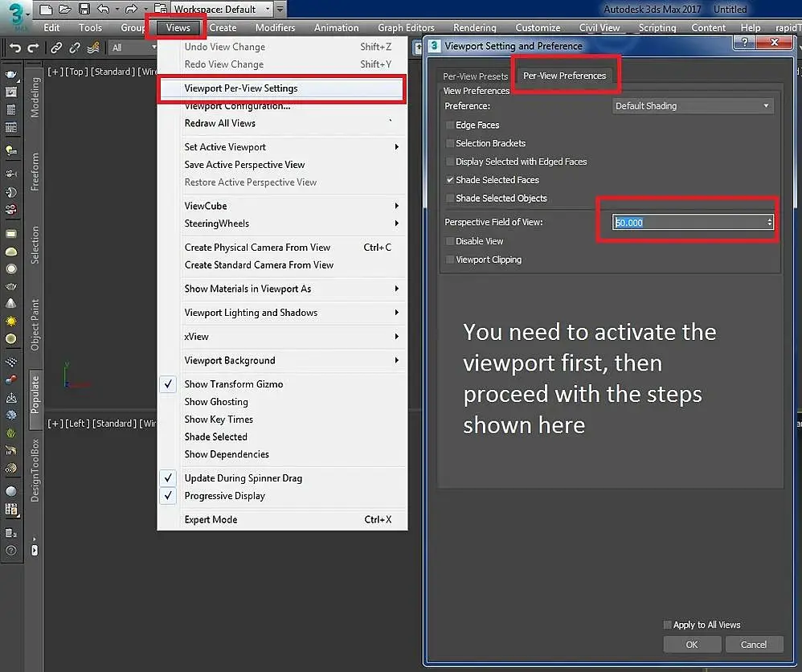This screenshot has width=802, height=672.
Task: Click the teapot render icon in the left toolbar
Action: (10, 75)
